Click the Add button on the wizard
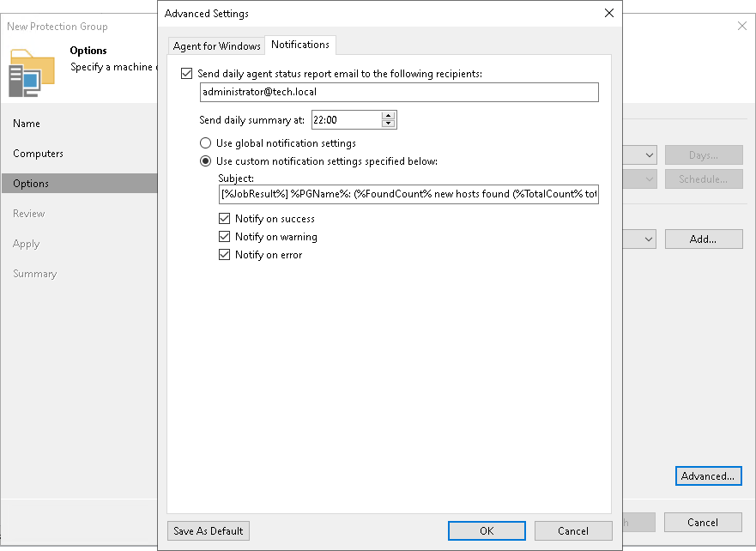Image resolution: width=756 pixels, height=551 pixels. point(704,239)
